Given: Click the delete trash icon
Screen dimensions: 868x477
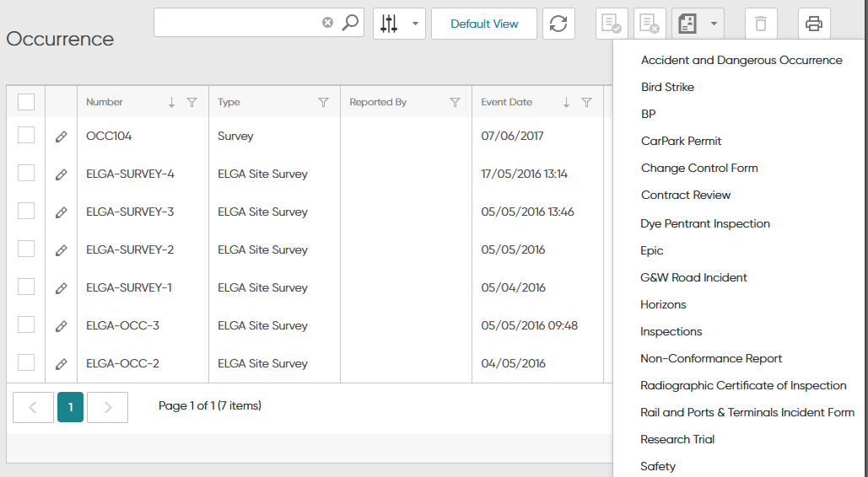Looking at the screenshot, I should click(761, 24).
